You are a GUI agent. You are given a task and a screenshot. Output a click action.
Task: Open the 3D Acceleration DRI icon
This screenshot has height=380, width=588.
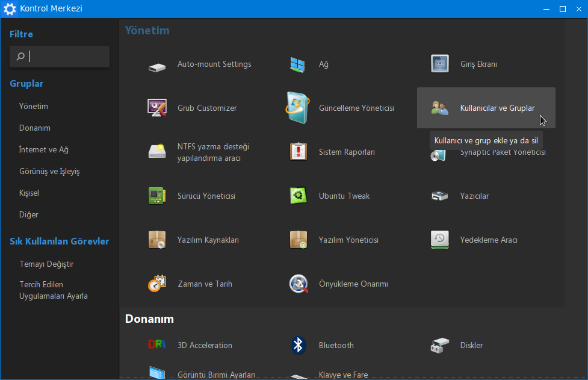pyautogui.click(x=156, y=344)
